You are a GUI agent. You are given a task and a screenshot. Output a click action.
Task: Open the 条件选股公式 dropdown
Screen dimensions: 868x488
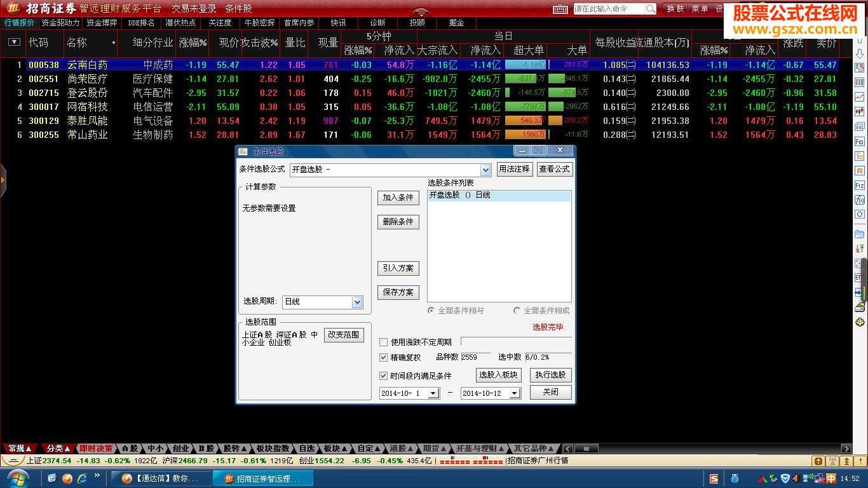(485, 170)
